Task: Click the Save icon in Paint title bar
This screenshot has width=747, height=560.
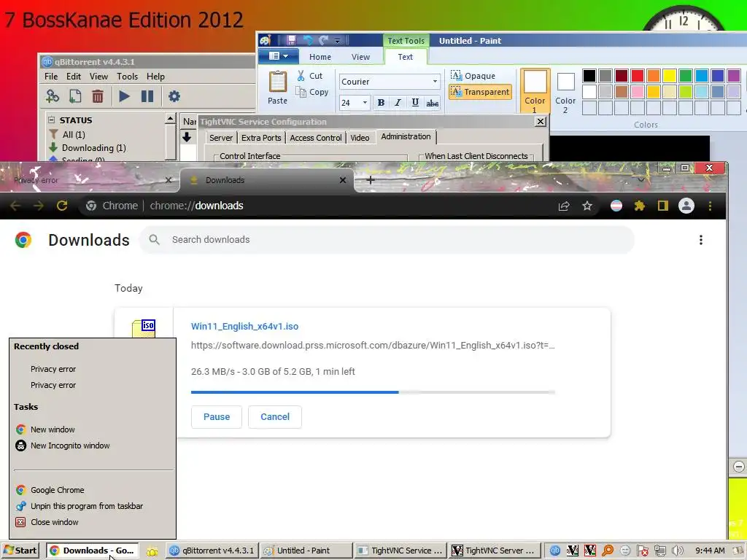Action: pos(291,41)
